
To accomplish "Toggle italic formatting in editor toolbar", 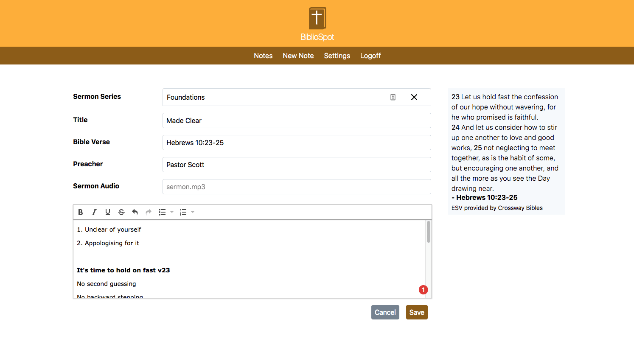I will [94, 212].
